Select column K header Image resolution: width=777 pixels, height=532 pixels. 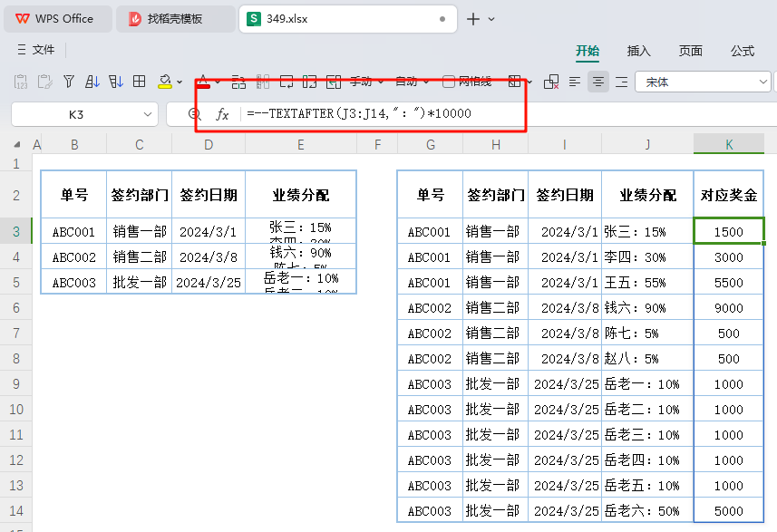click(728, 145)
